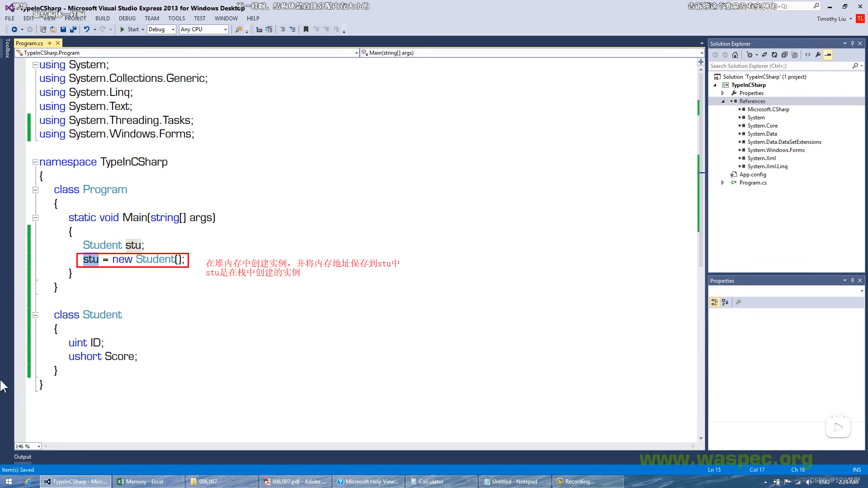Close the Program.cs tab
Viewport: 868px width, 488px height.
click(x=58, y=43)
